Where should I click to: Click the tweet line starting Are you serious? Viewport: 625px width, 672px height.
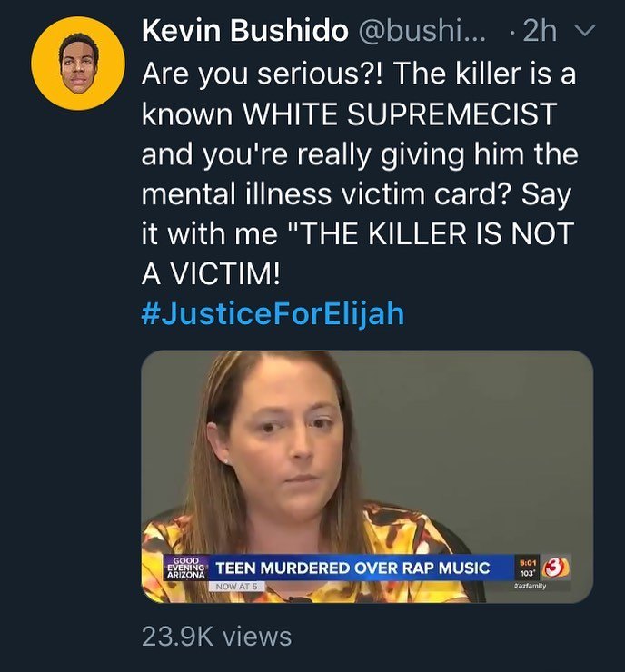pyautogui.click(x=359, y=74)
